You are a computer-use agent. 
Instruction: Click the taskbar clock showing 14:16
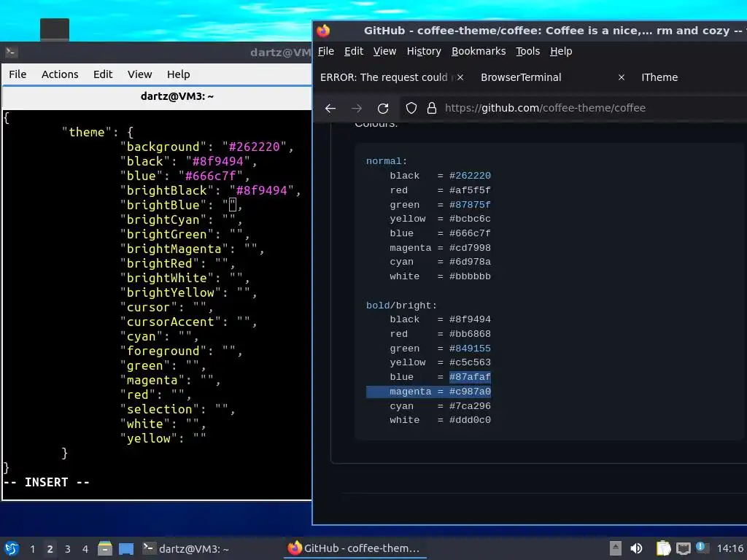pyautogui.click(x=729, y=548)
